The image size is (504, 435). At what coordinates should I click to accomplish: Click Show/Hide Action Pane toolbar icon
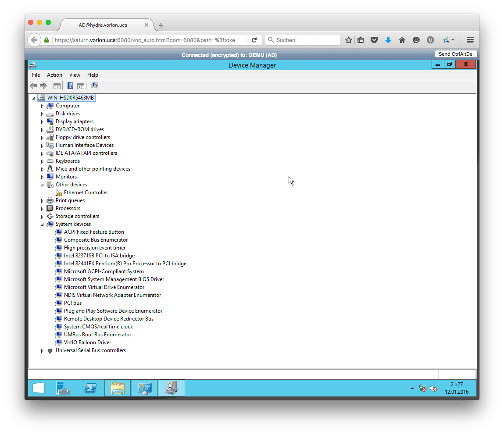click(81, 86)
